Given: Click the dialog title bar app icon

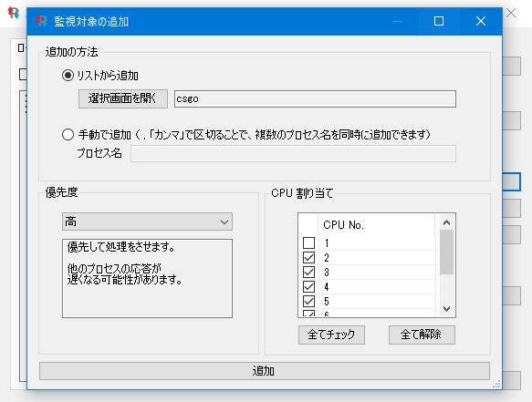Looking at the screenshot, I should (41, 21).
